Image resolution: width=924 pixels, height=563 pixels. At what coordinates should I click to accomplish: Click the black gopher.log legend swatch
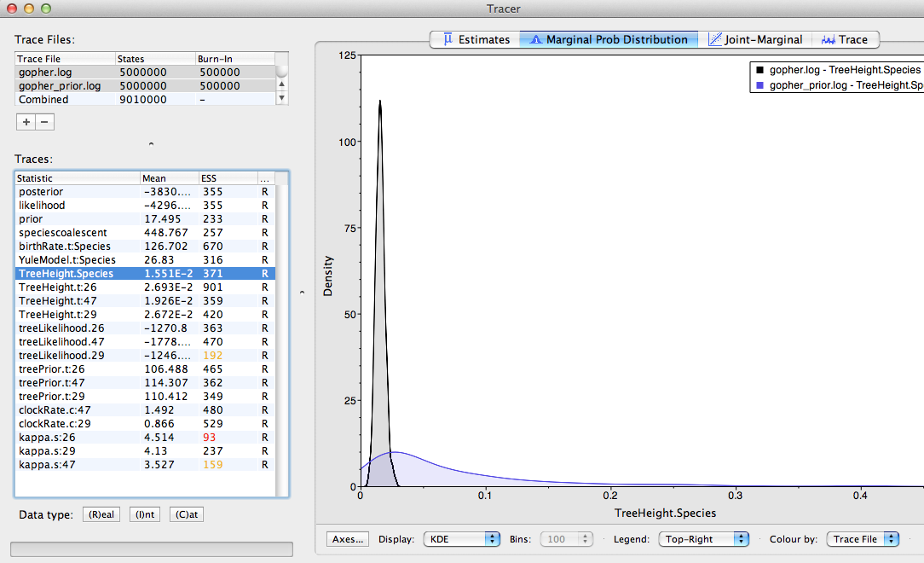[758, 70]
